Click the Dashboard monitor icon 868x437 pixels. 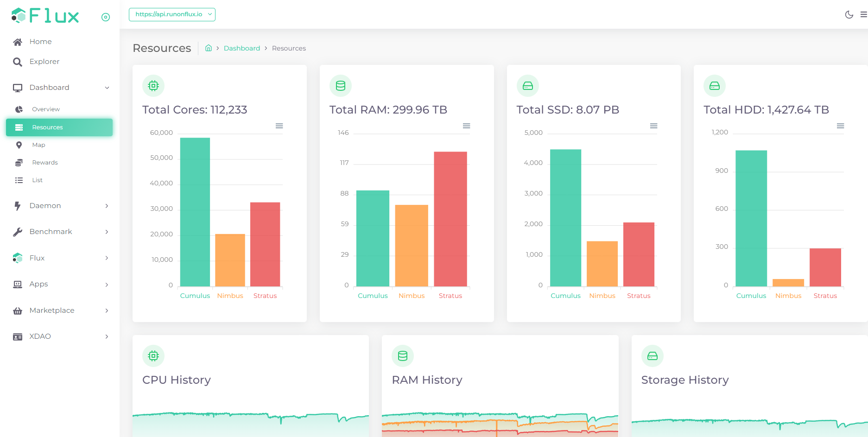pos(18,88)
